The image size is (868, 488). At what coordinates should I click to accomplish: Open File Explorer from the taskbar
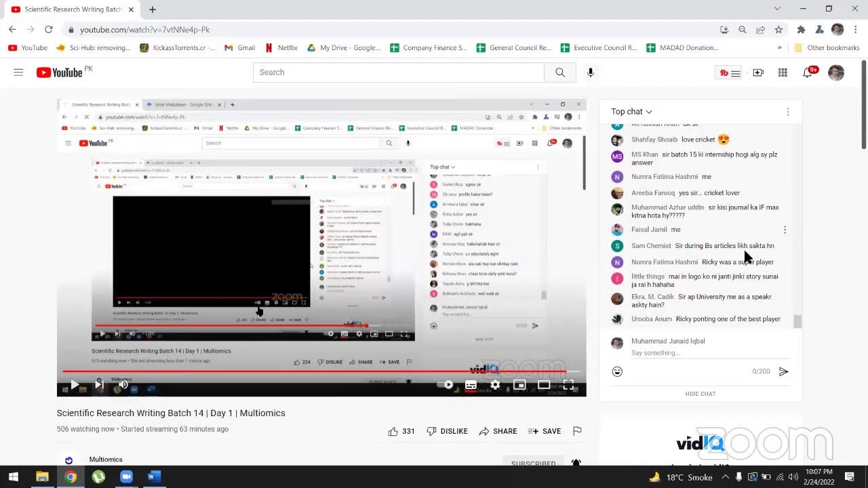pyautogui.click(x=42, y=476)
